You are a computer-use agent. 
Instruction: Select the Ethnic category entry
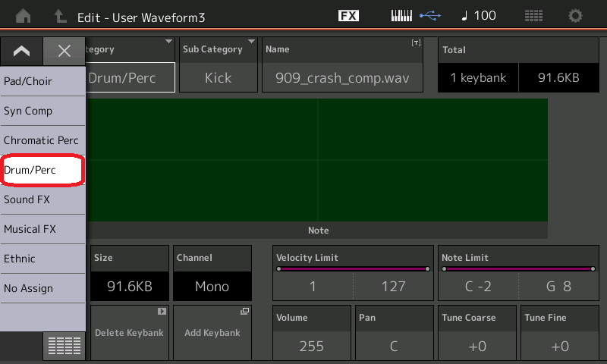point(42,259)
